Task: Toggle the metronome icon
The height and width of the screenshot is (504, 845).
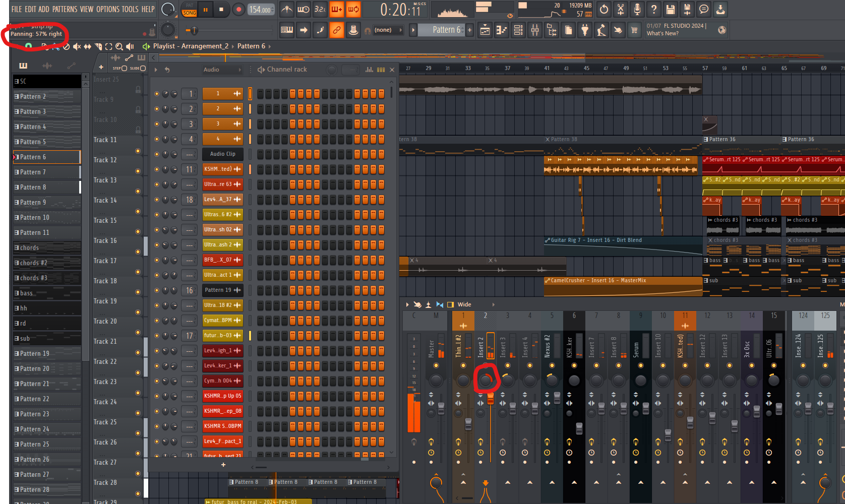Action: (286, 9)
